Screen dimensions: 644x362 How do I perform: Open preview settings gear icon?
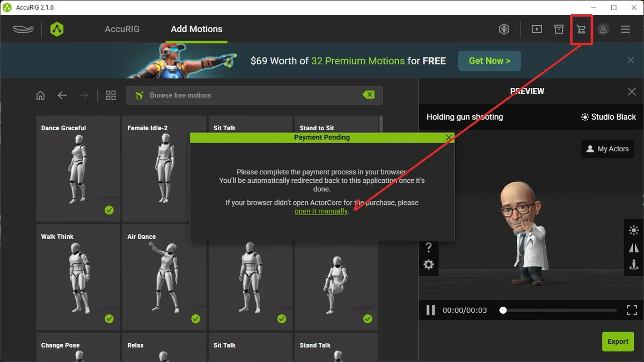coord(428,264)
